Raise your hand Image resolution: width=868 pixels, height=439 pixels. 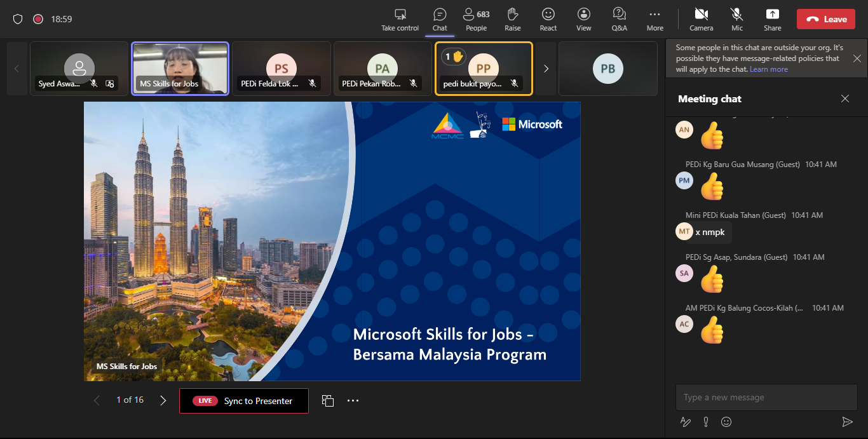[513, 20]
